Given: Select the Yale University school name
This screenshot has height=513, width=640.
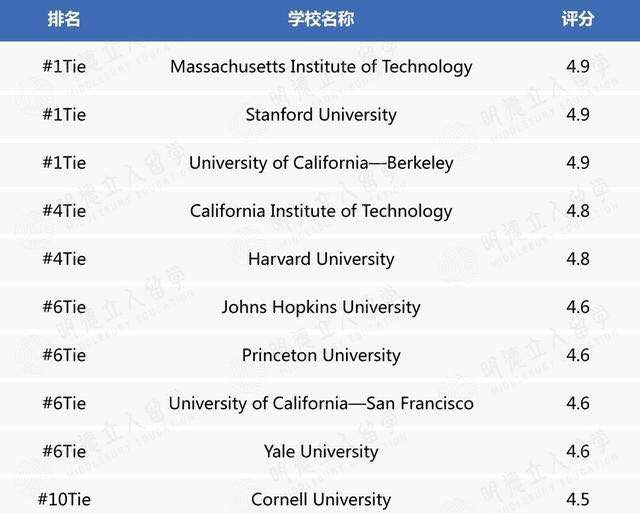Looking at the screenshot, I should coord(321,451).
